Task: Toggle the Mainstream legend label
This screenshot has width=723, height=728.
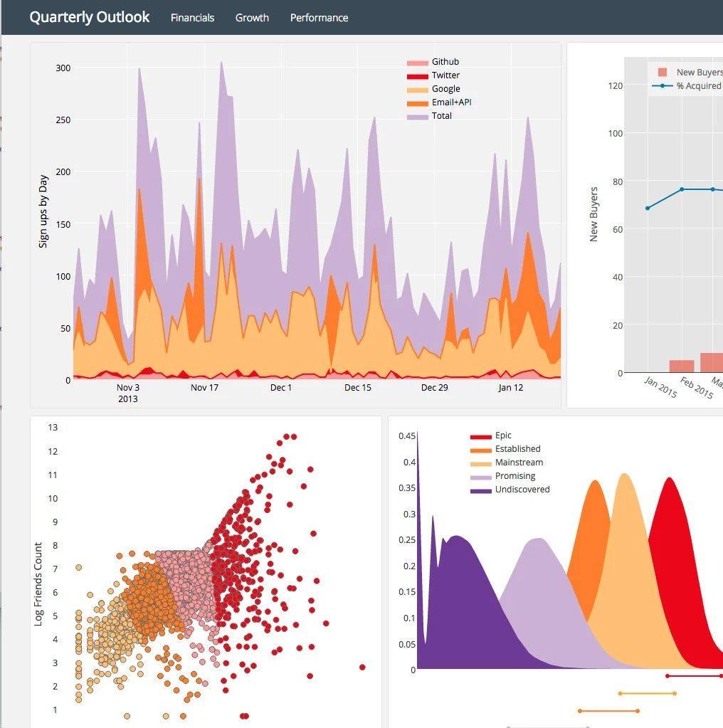Action: (x=519, y=463)
